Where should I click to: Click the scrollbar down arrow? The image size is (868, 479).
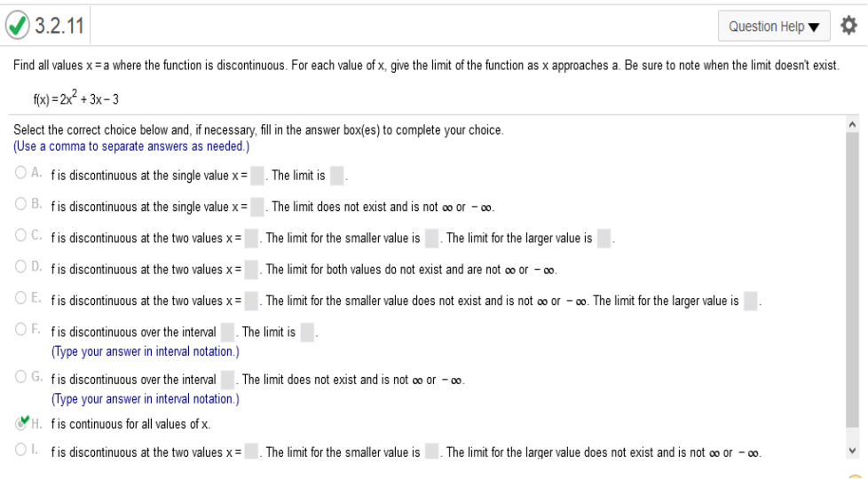(853, 451)
